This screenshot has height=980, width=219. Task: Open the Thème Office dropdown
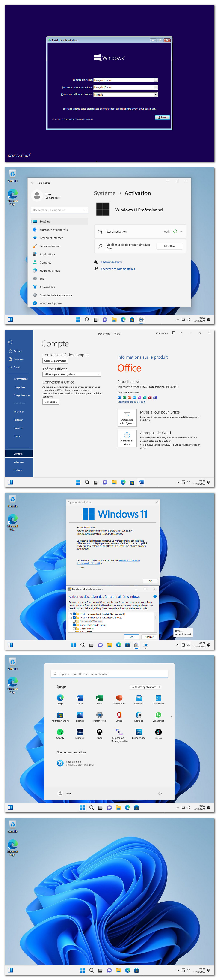click(x=72, y=374)
